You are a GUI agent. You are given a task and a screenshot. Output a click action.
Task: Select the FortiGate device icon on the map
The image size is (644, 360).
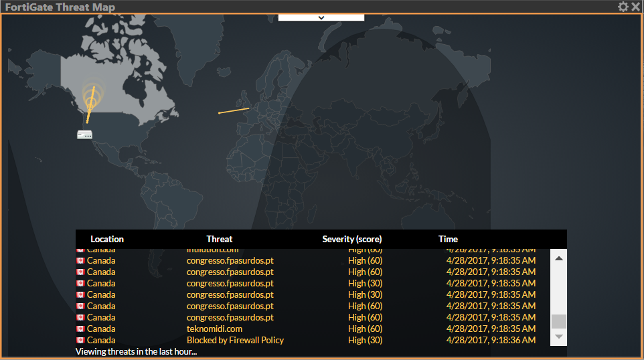pyautogui.click(x=84, y=134)
